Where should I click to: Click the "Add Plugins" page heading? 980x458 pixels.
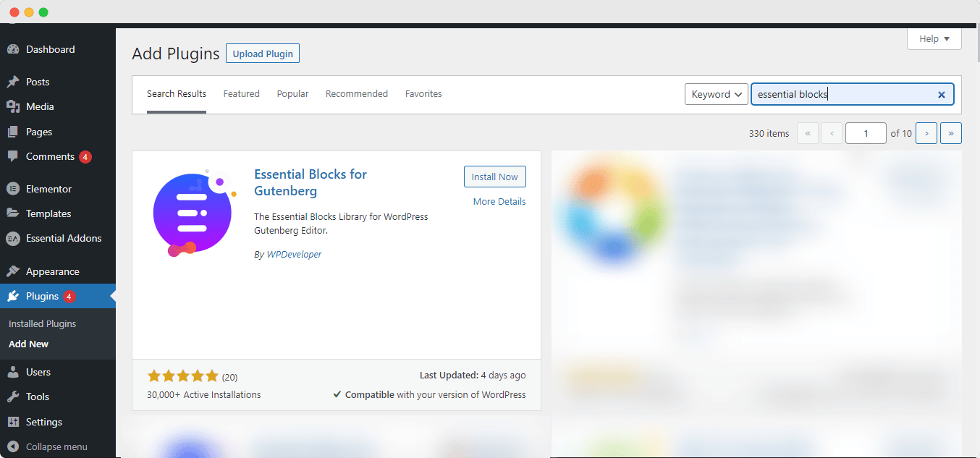coord(176,54)
